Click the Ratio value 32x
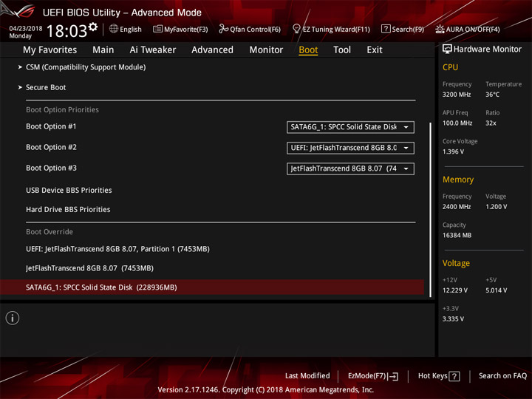 (x=491, y=123)
